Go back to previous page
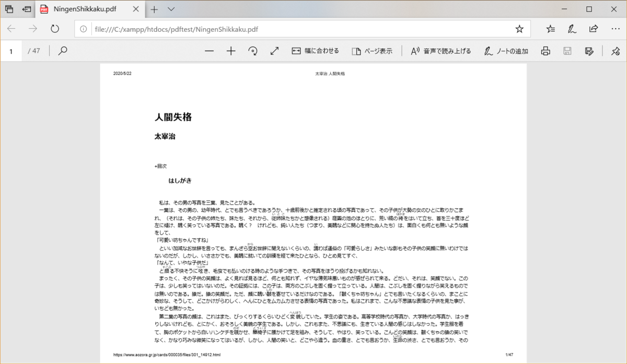Screen dimensions: 627x364 [x=11, y=29]
